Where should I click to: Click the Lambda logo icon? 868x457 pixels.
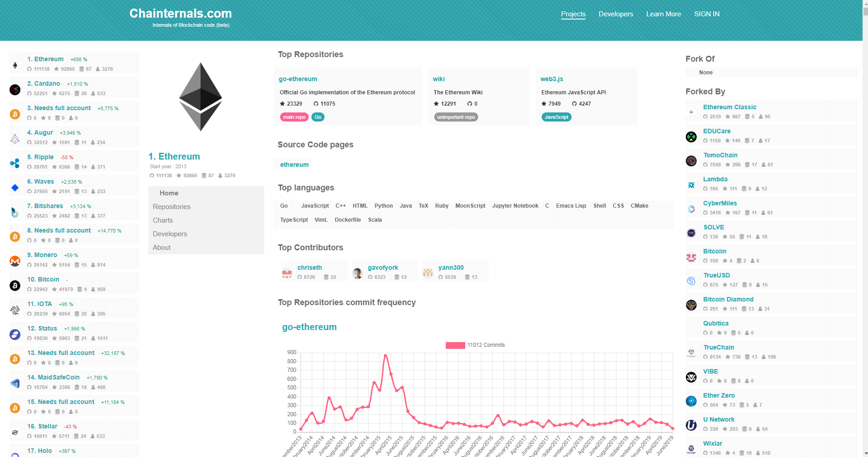pyautogui.click(x=691, y=185)
